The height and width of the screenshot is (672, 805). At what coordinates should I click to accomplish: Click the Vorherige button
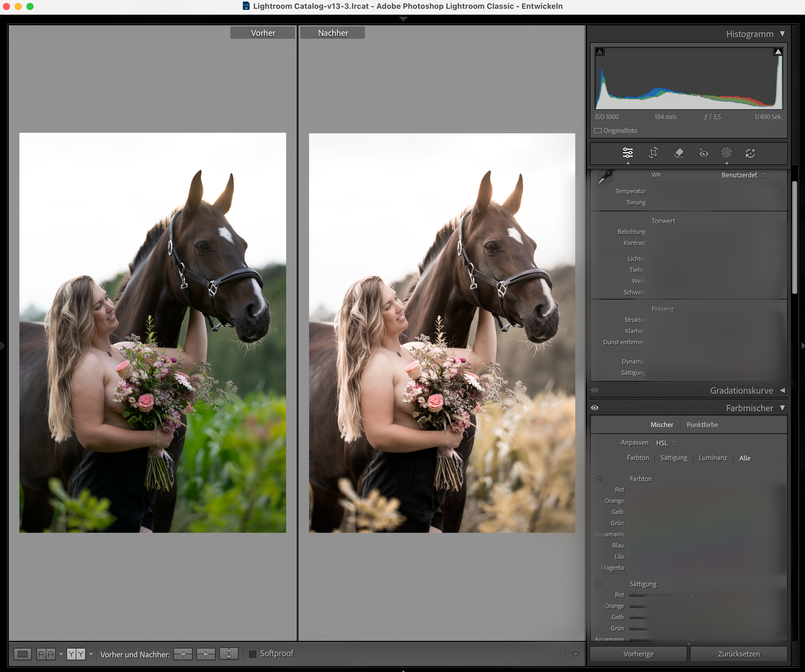click(x=638, y=654)
